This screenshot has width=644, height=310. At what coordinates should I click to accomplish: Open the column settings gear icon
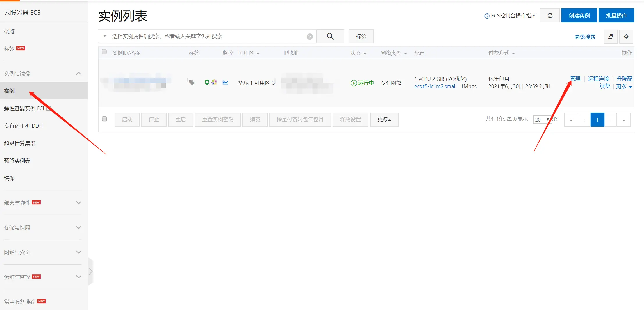coord(626,37)
